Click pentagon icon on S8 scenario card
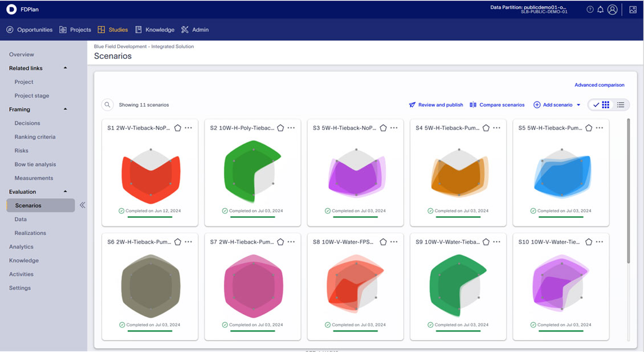644x352 pixels. point(383,242)
